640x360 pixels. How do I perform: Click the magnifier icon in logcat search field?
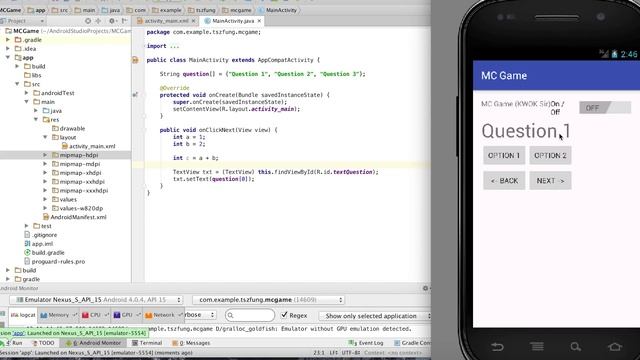pyautogui.click(x=231, y=315)
